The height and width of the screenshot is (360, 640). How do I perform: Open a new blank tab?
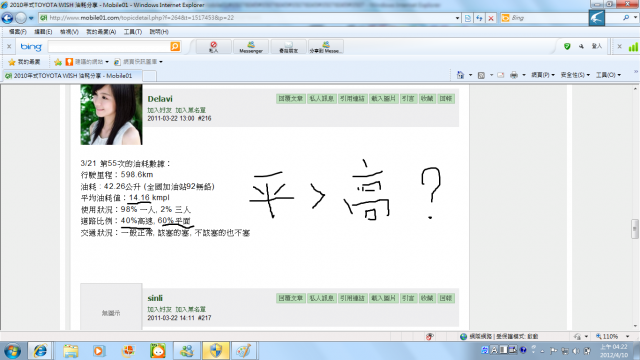coord(149,76)
